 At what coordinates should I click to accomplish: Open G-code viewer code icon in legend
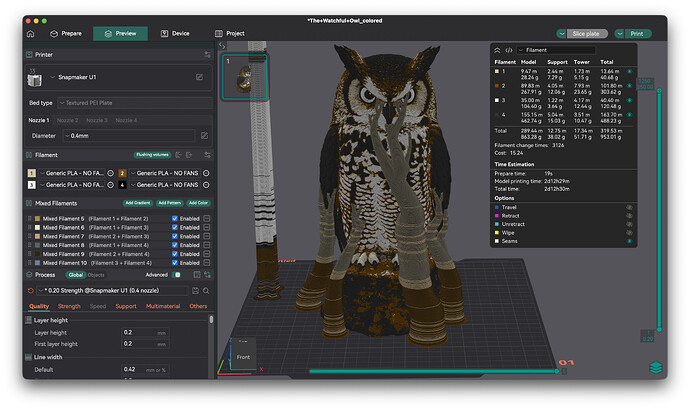(x=509, y=50)
